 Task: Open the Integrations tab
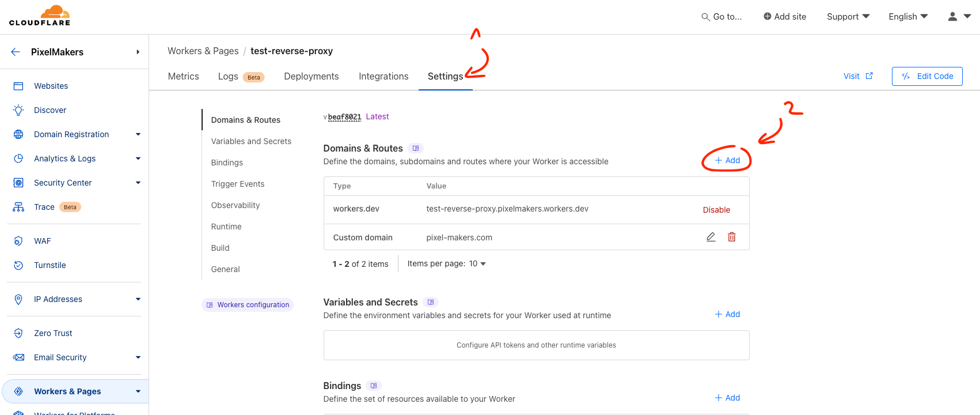(x=383, y=76)
